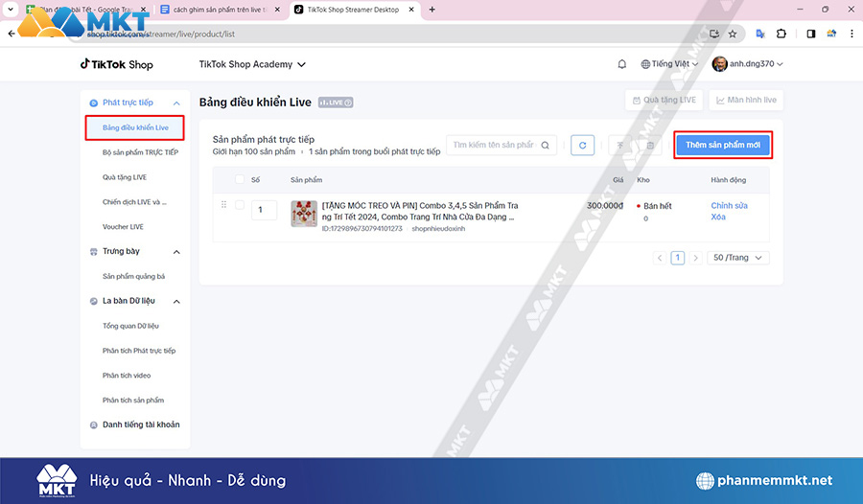Click the install app icon in the address bar
The height and width of the screenshot is (504, 863).
pyautogui.click(x=714, y=34)
